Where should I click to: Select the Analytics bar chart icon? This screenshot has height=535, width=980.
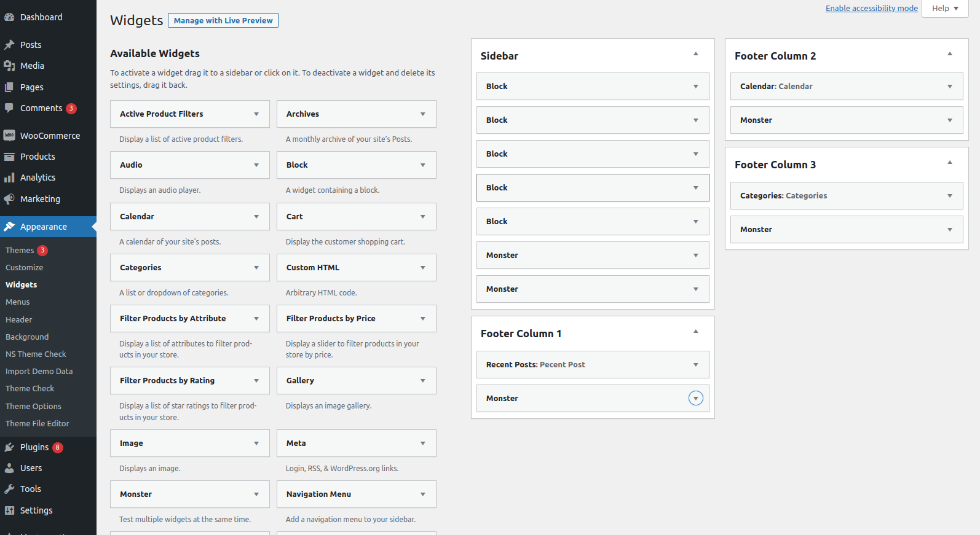point(9,178)
